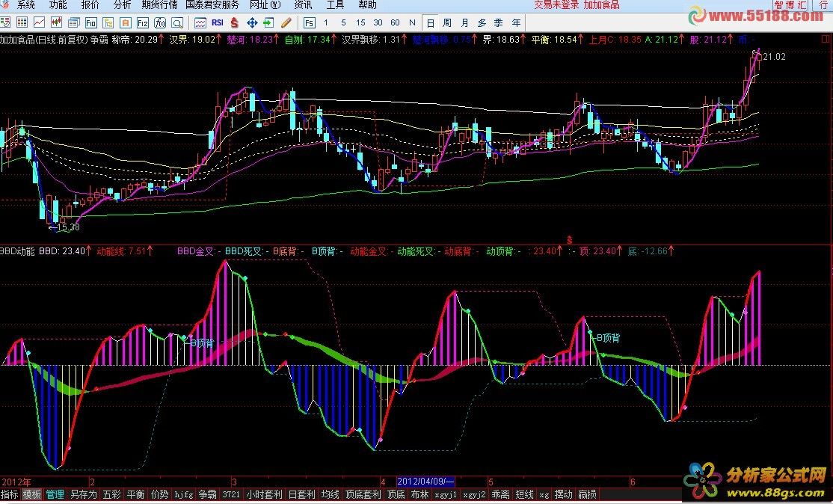Open the formula f(x) manager icon

tap(160, 22)
